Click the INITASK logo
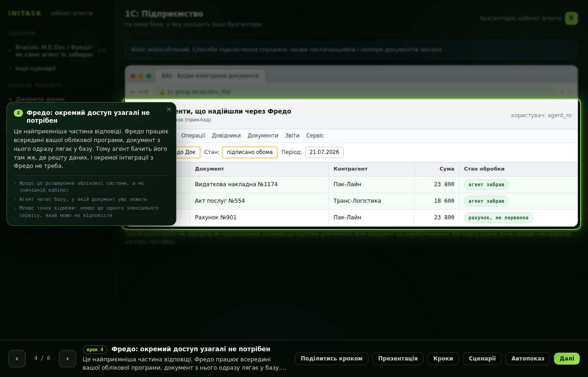Viewport: 588px width, 377px height. pos(25,13)
